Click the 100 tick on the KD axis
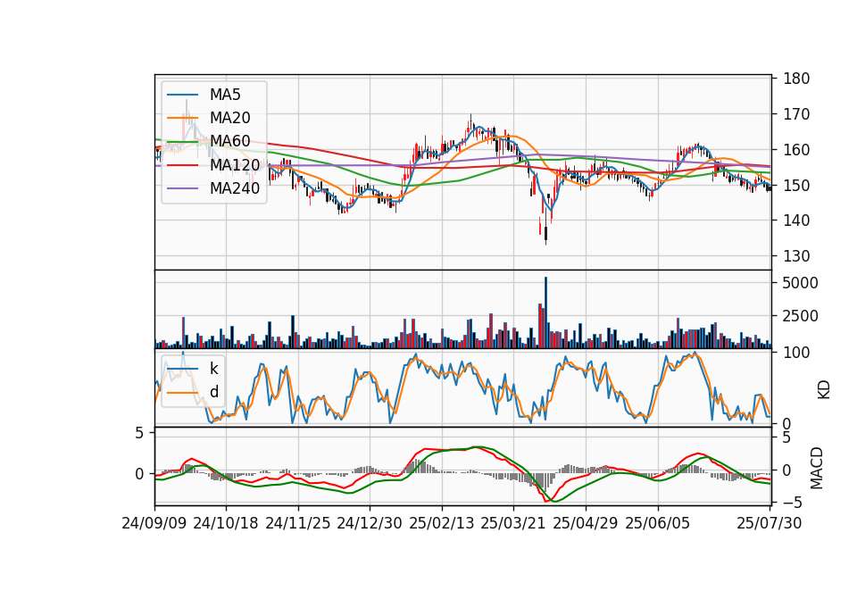 coord(796,353)
